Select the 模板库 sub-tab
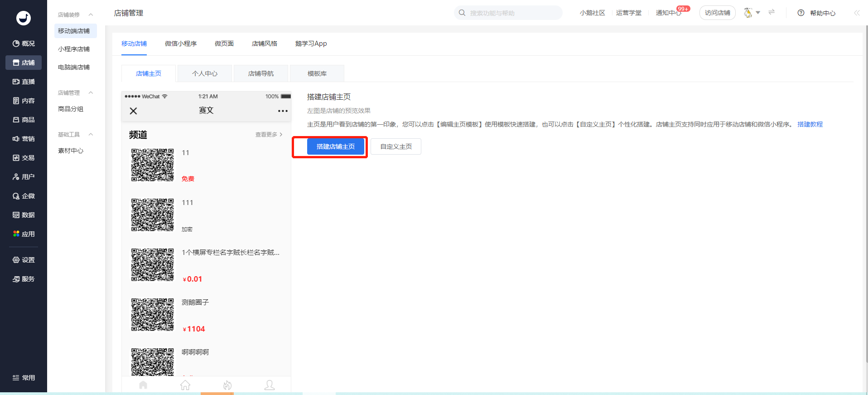Screen dimensions: 868x395 click(317, 73)
